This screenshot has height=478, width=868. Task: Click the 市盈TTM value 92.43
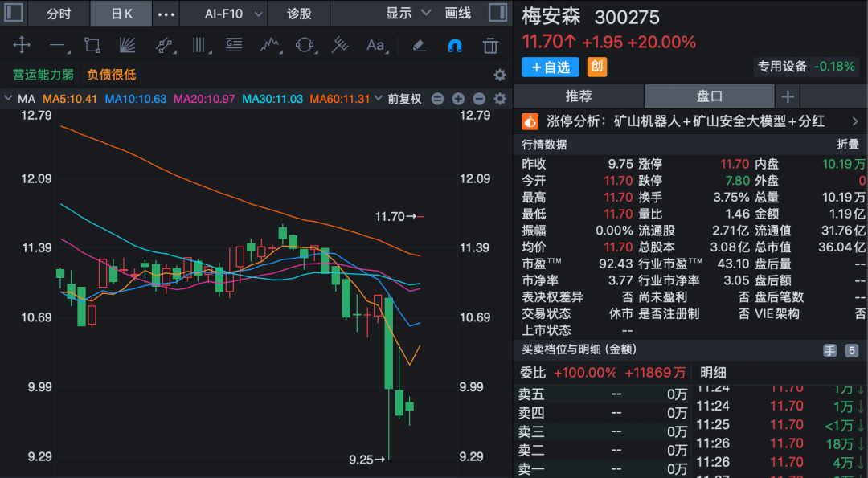click(616, 264)
